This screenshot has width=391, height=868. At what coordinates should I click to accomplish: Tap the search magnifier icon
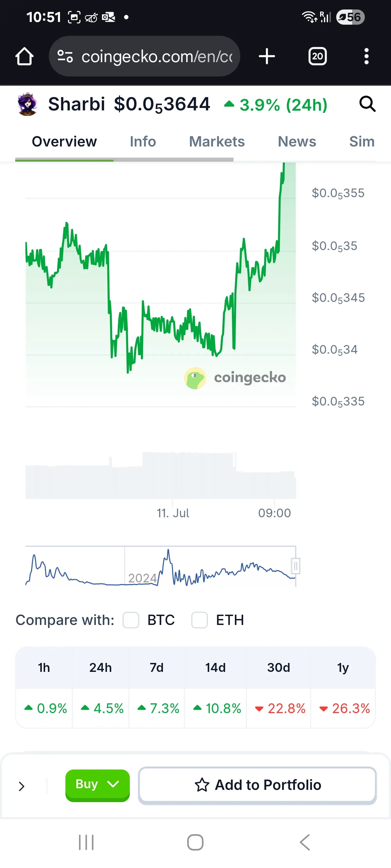367,104
